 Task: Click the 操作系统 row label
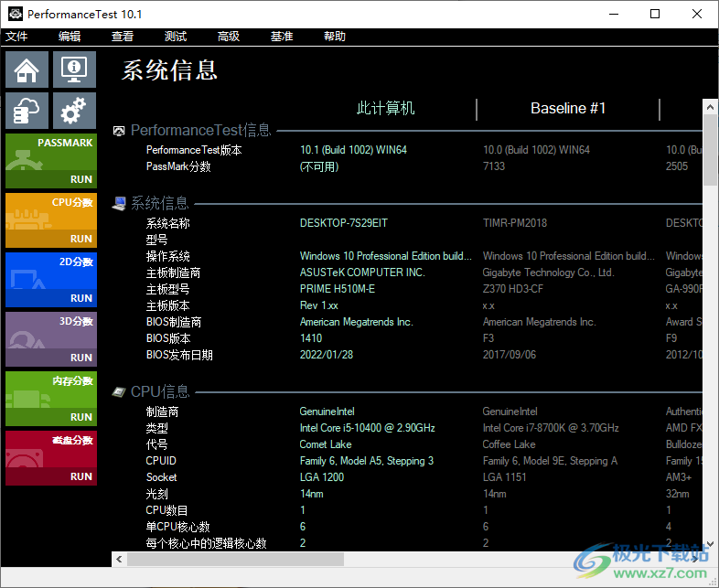(x=167, y=256)
